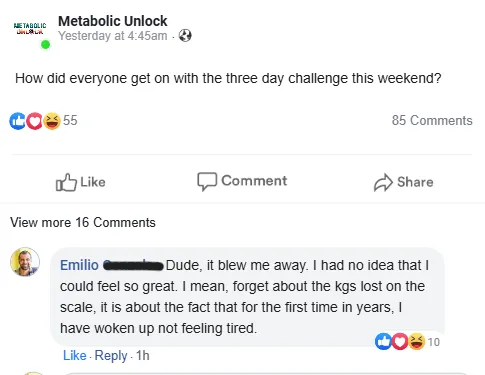This screenshot has height=375, width=485.
Task: Click the red heart reaction on the post
Action: pyautogui.click(x=34, y=121)
